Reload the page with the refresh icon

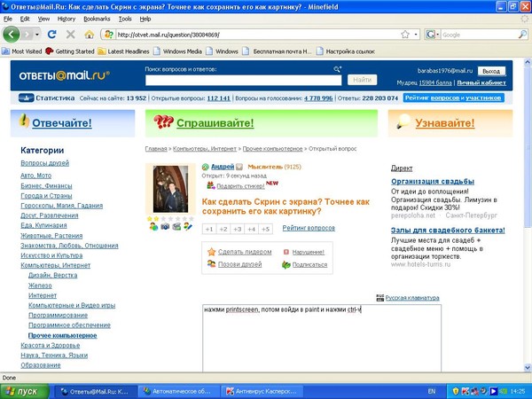tap(52, 35)
